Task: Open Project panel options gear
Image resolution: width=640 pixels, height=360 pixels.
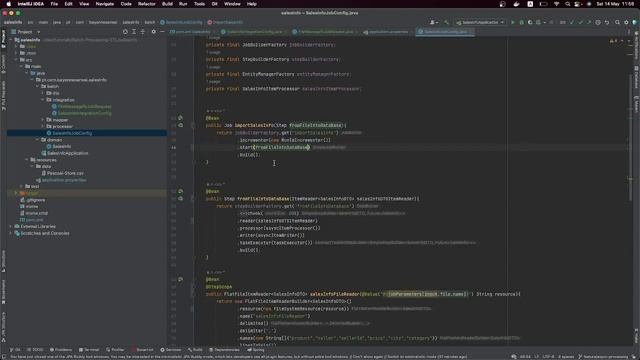Action: click(x=153, y=31)
